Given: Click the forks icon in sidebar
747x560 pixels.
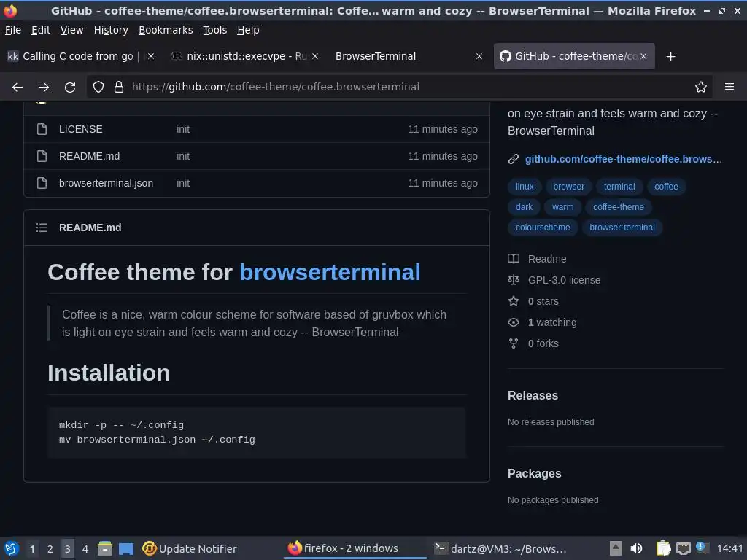Looking at the screenshot, I should click(514, 343).
